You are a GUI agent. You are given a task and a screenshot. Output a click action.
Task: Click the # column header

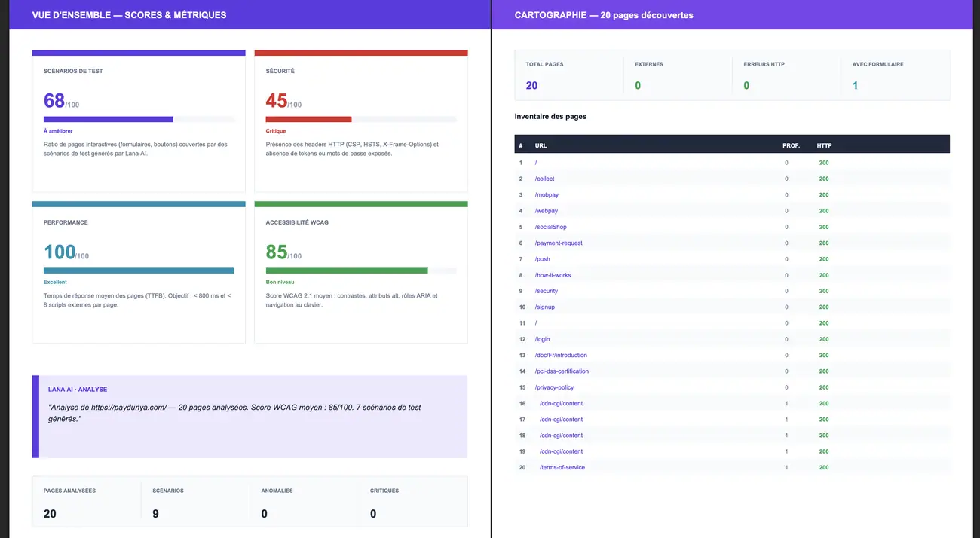(x=520, y=145)
